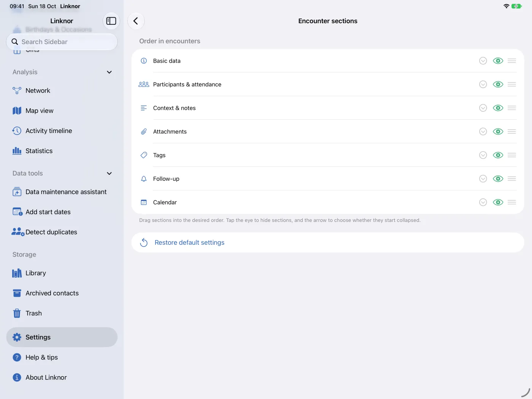Open Statistics from the sidebar
Image resolution: width=532 pixels, height=399 pixels.
coord(62,151)
